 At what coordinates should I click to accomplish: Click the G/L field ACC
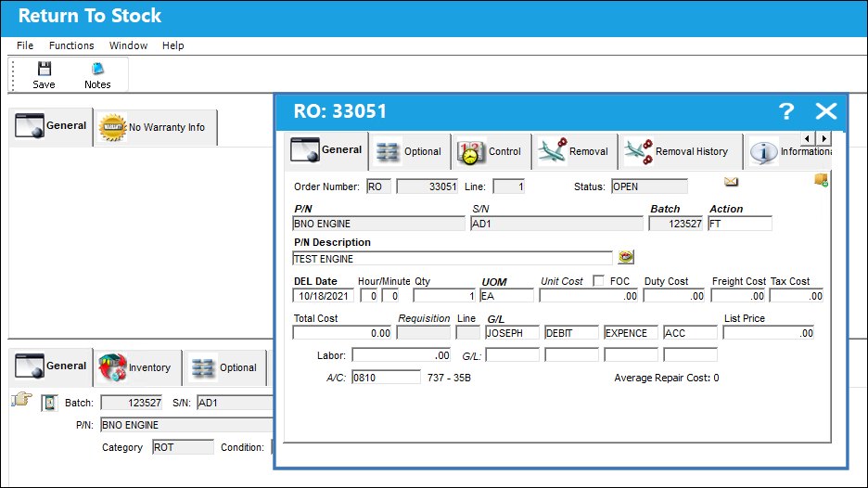(690, 333)
